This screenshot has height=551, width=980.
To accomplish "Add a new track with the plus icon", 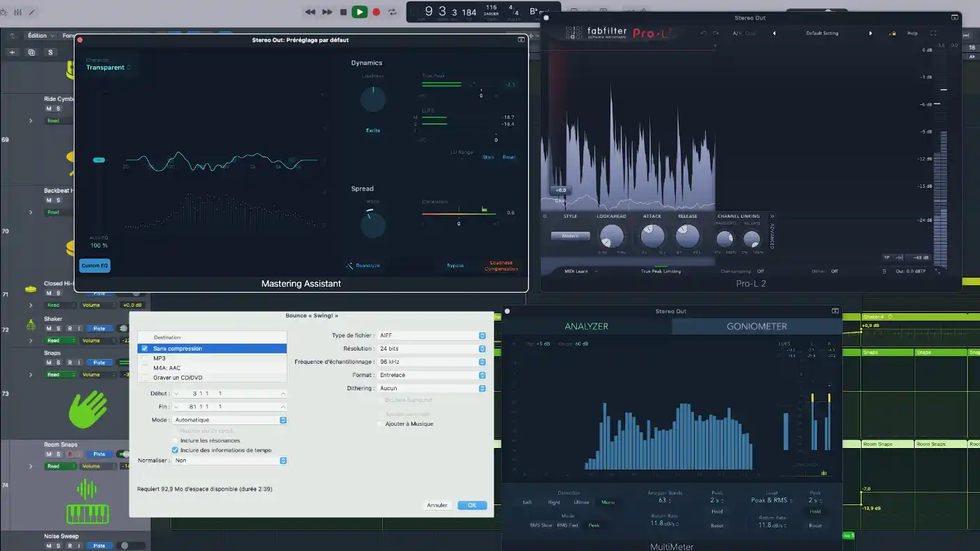I will (12, 52).
